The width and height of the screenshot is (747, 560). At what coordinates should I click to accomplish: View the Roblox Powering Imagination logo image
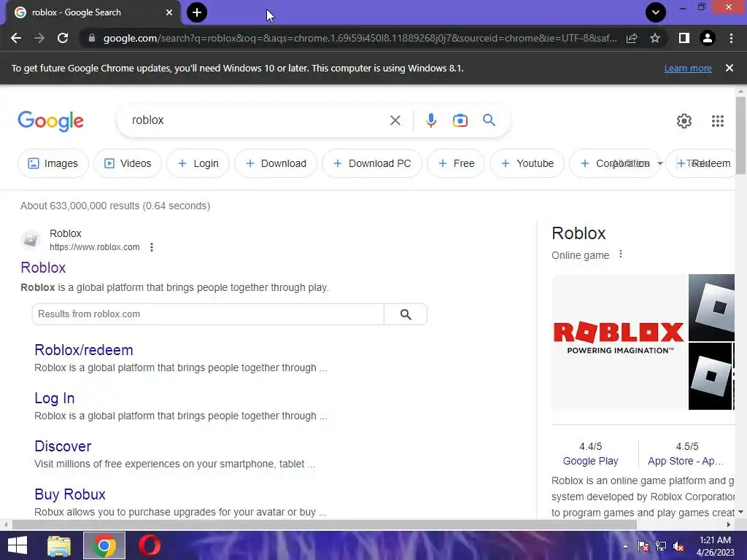619,342
